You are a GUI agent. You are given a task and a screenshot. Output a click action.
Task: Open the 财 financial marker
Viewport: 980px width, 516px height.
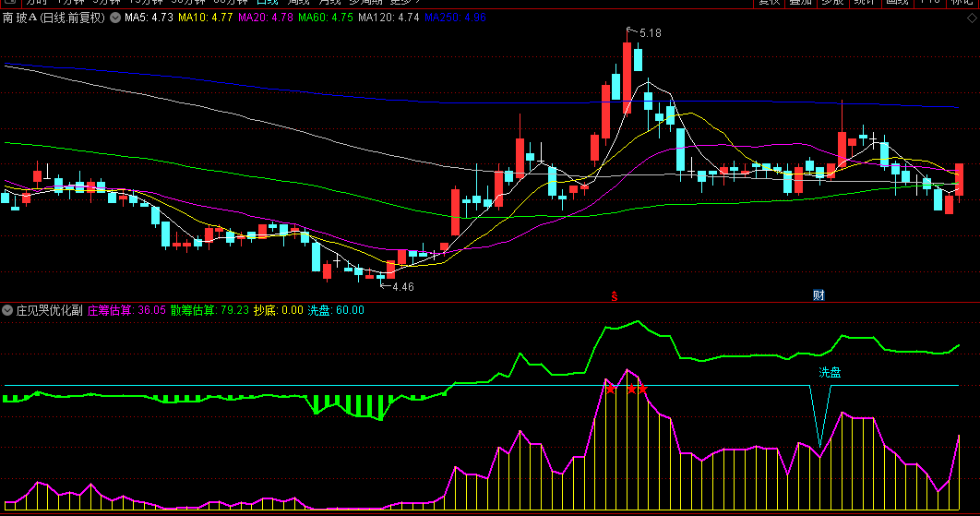(819, 295)
